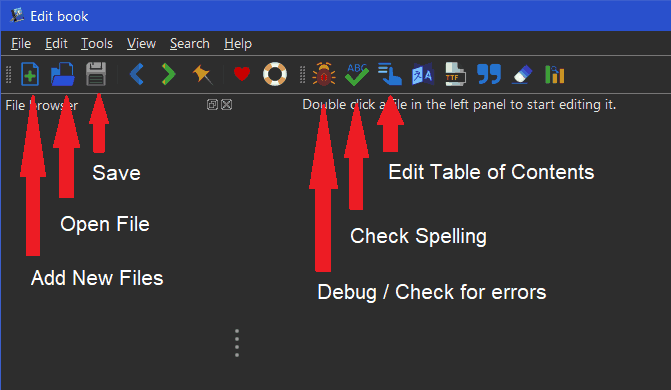This screenshot has height=390, width=671.
Task: Click the blue quotation marks smarten punctuation icon
Action: [x=489, y=74]
